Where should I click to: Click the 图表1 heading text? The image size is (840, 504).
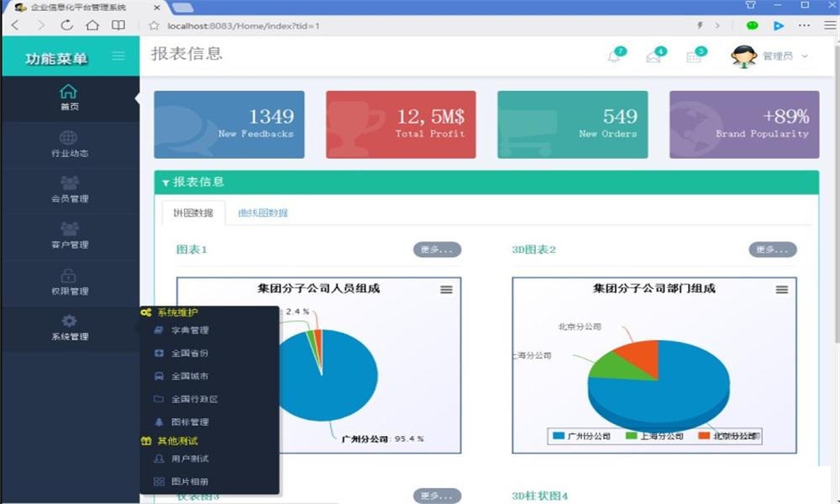point(192,249)
